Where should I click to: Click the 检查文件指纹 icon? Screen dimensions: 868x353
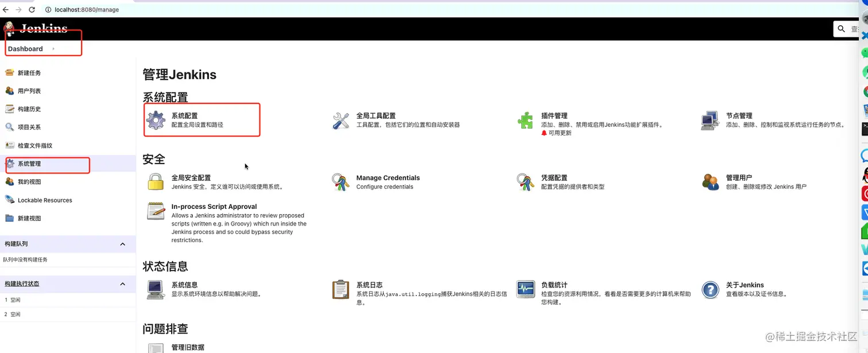tap(9, 145)
